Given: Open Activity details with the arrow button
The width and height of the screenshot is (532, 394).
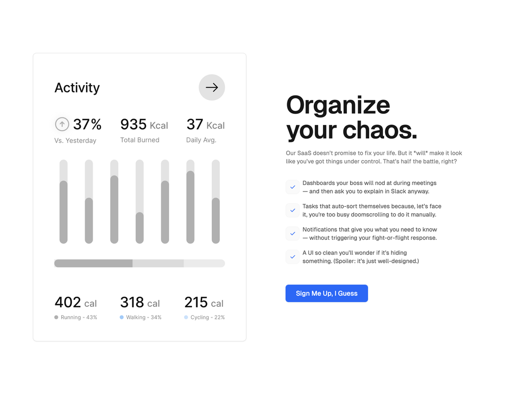Looking at the screenshot, I should (212, 88).
